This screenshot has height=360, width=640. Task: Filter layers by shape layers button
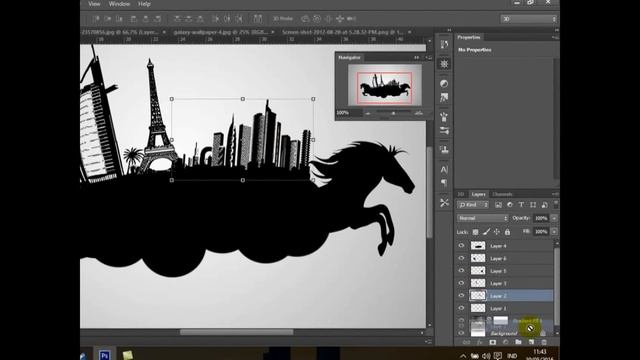(x=533, y=205)
